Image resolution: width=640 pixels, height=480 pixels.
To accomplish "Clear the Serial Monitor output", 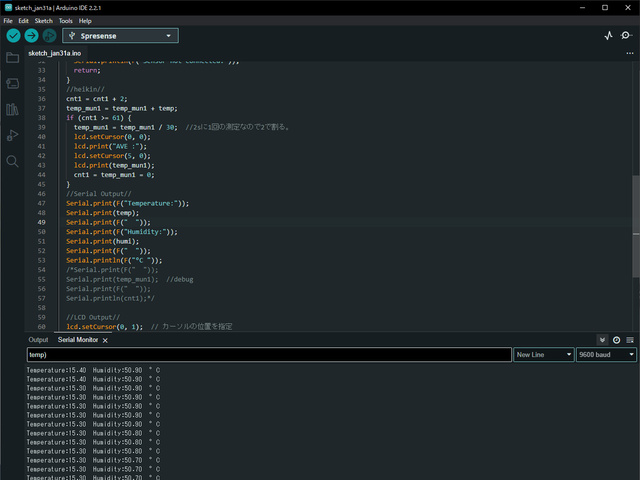I will tap(630, 340).
